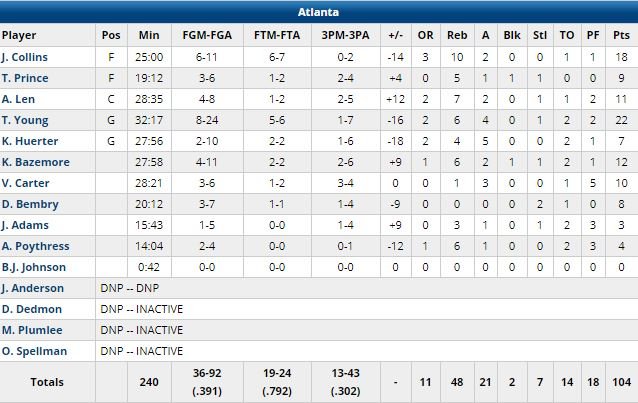The image size is (638, 403).
Task: Open A. Len player link
Action: tap(19, 99)
